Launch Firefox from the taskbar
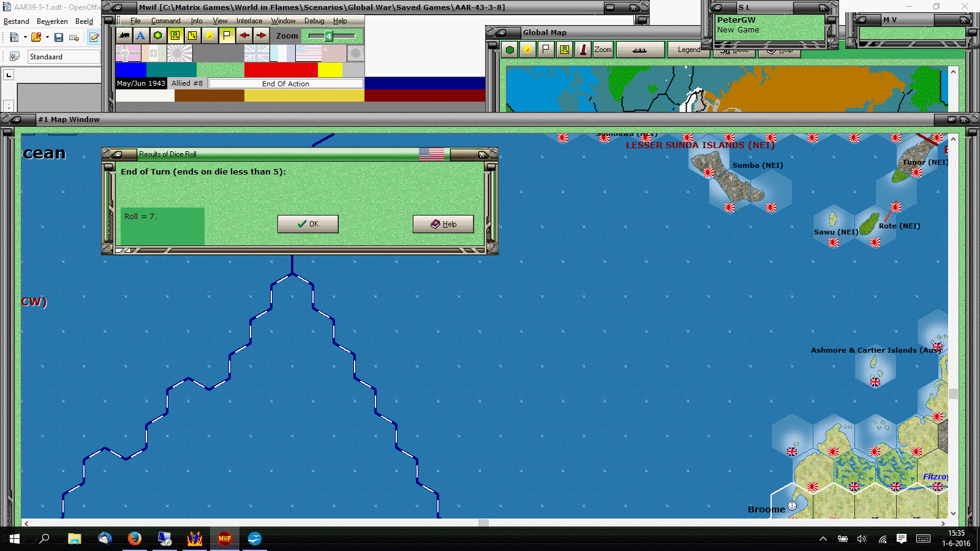Image resolution: width=980 pixels, height=551 pixels. click(134, 539)
